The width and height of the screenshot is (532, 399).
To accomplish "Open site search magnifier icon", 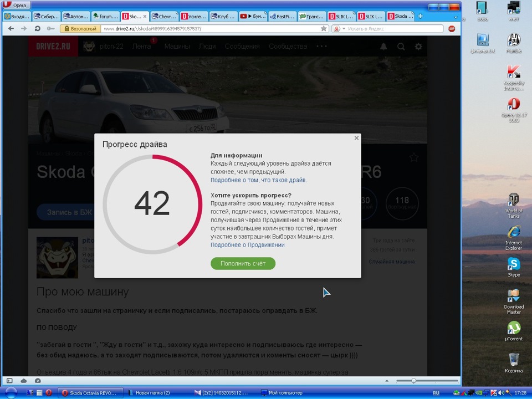I will click(x=401, y=47).
